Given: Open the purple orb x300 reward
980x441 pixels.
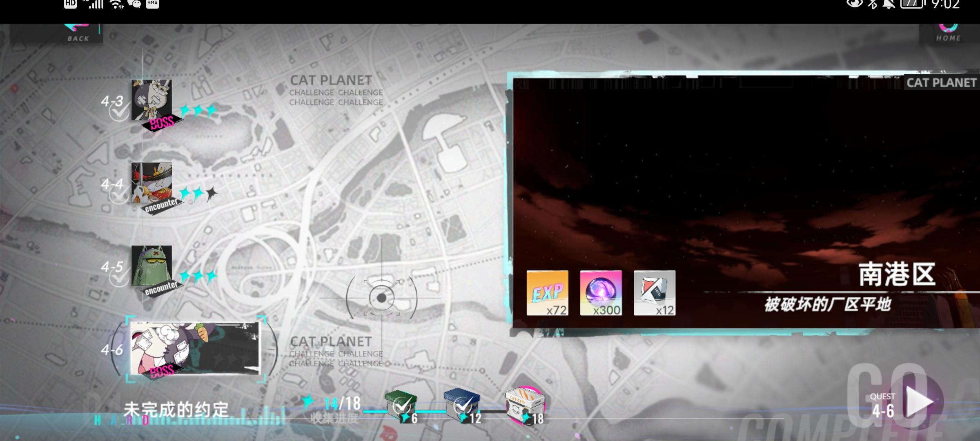Looking at the screenshot, I should tap(601, 293).
